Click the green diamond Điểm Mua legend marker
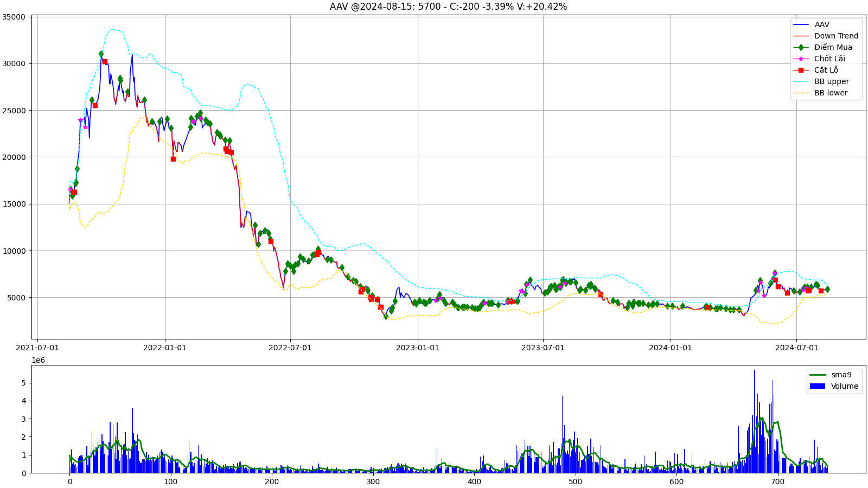The width and height of the screenshot is (868, 488). 801,47
